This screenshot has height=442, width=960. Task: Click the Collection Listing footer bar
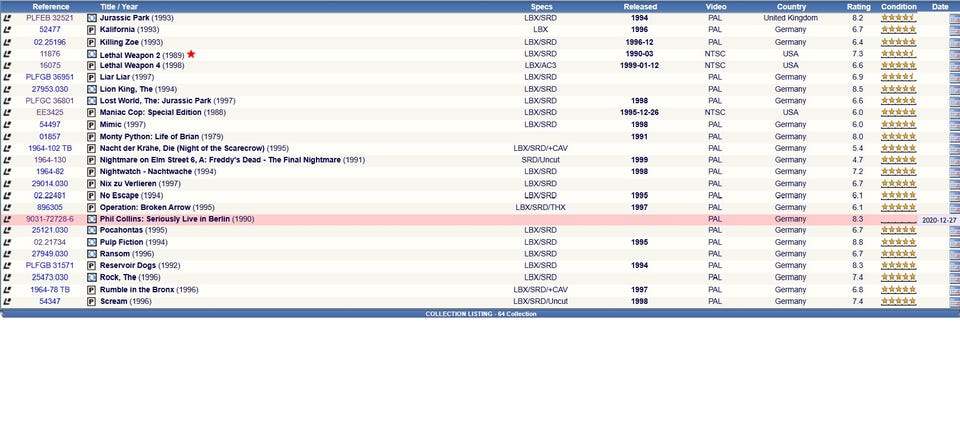pyautogui.click(x=481, y=313)
